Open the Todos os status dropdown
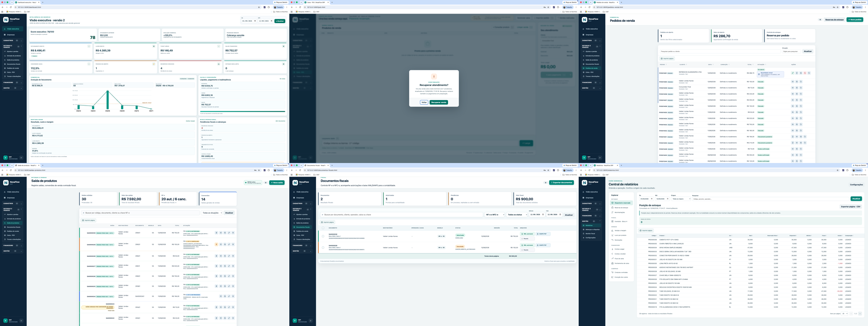Viewport: 868px width, 326px height. tap(517, 215)
